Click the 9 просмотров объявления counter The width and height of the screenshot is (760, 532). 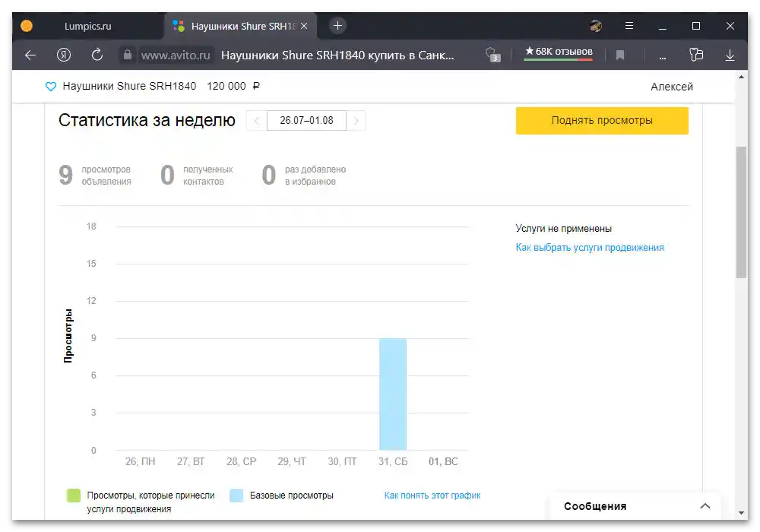tap(95, 176)
